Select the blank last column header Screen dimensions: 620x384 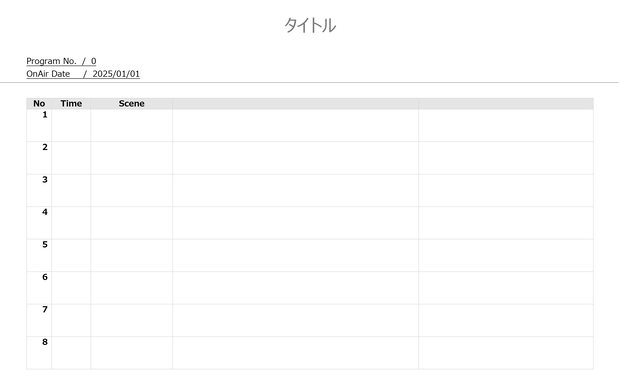tap(506, 104)
